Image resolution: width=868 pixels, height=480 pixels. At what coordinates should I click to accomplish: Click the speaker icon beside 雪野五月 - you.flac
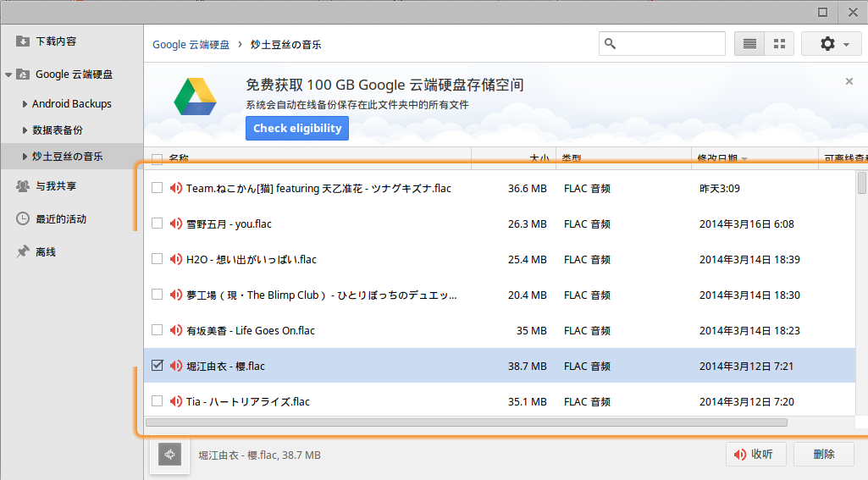[175, 224]
